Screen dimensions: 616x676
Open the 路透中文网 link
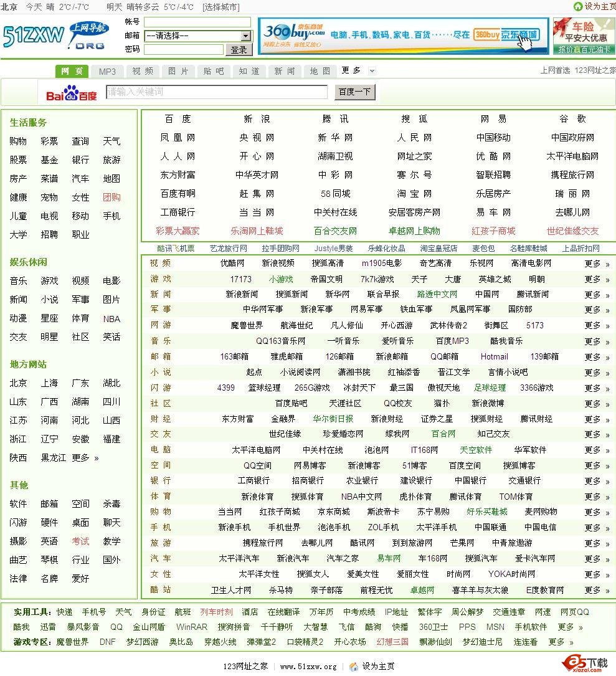[437, 295]
